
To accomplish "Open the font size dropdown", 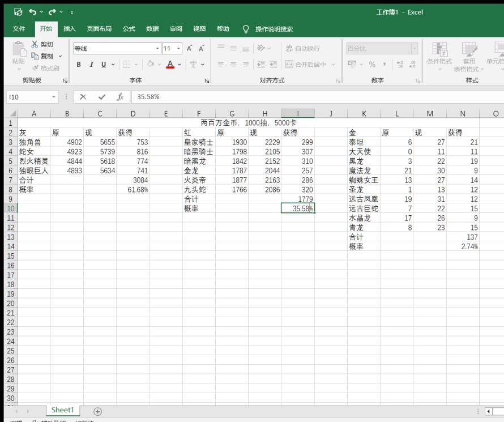I will coord(178,49).
